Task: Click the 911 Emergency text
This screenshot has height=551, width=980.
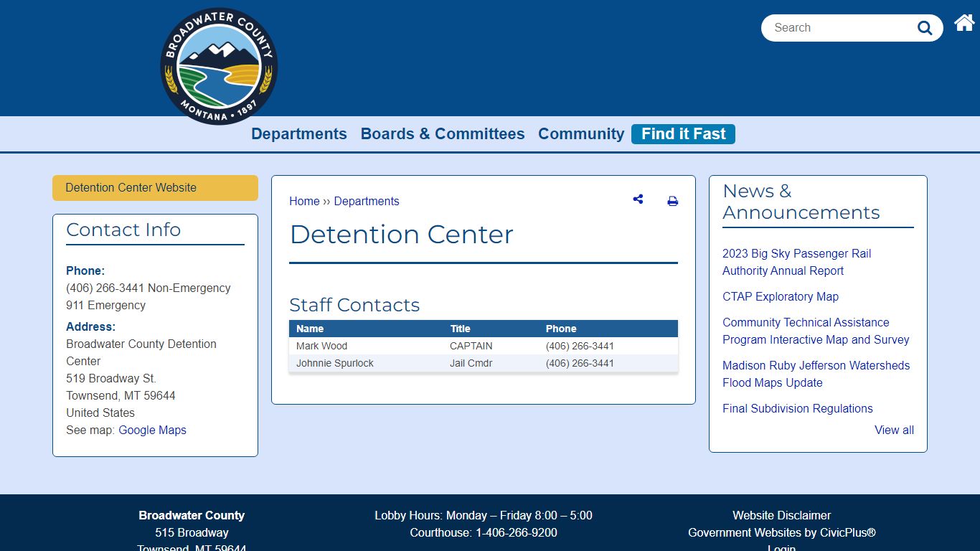Action: [x=105, y=306]
